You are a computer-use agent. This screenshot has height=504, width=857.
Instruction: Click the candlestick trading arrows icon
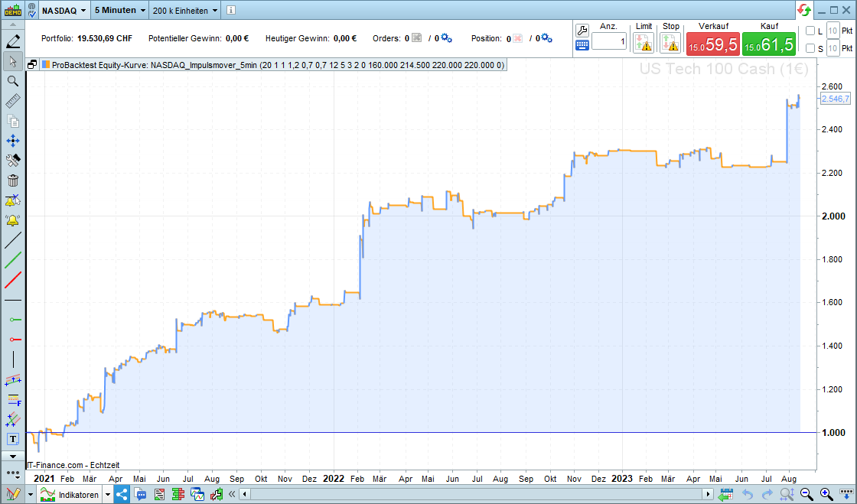(217, 495)
